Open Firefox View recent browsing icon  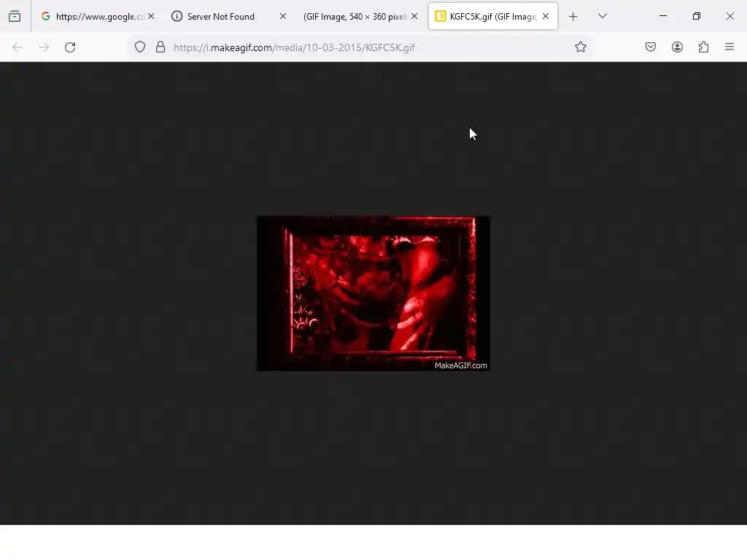pos(15,16)
